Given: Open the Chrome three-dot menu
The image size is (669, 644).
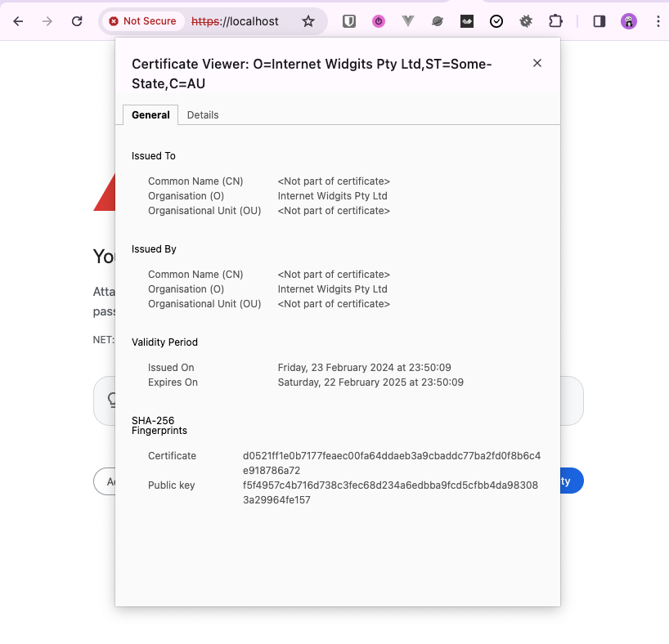Looking at the screenshot, I should (x=658, y=21).
